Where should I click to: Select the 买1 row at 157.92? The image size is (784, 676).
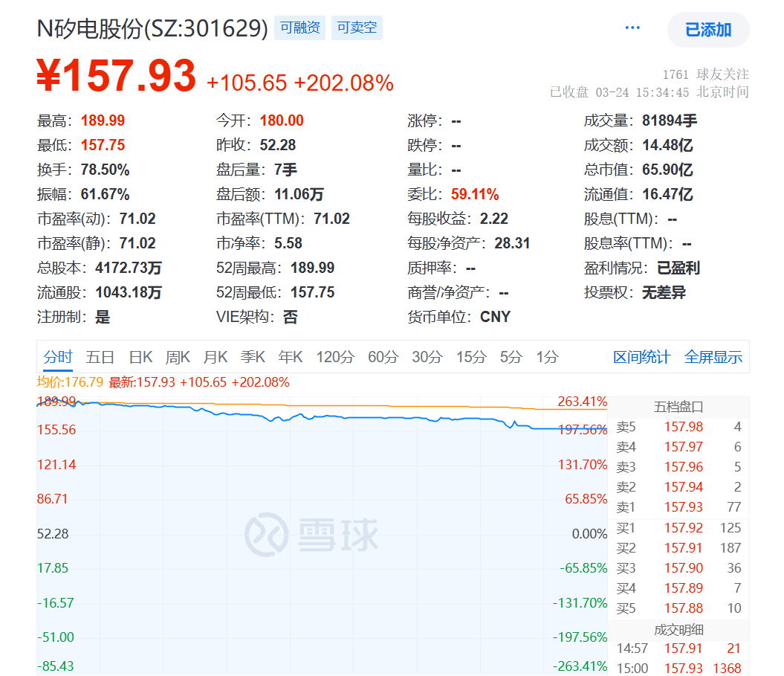pos(678,528)
